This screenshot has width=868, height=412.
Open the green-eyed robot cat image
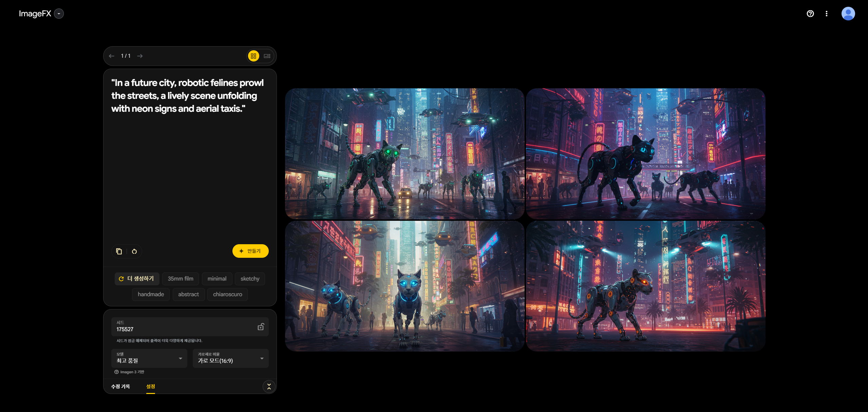[x=404, y=154]
